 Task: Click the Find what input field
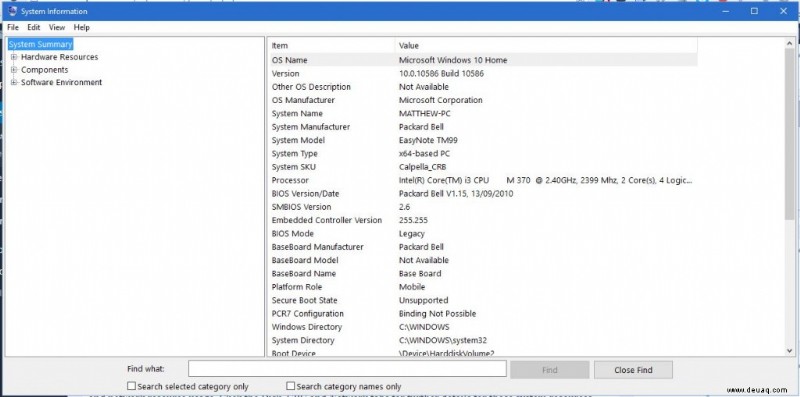coord(347,369)
